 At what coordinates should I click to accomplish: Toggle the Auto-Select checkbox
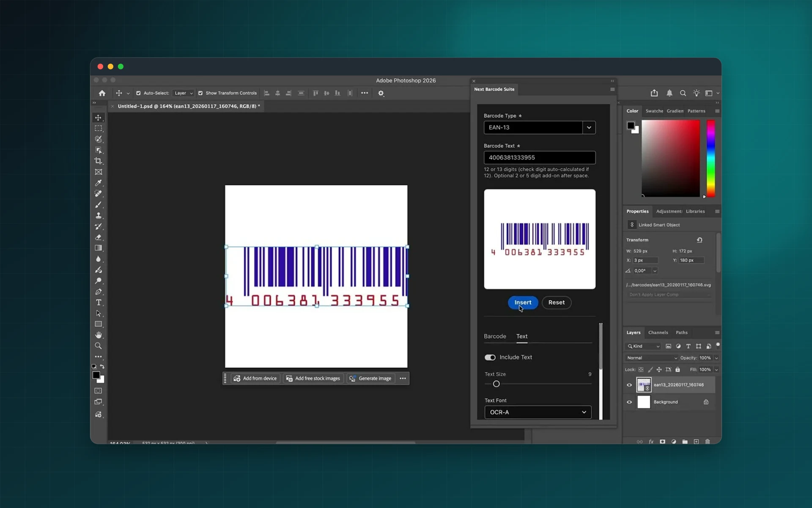[x=138, y=93]
